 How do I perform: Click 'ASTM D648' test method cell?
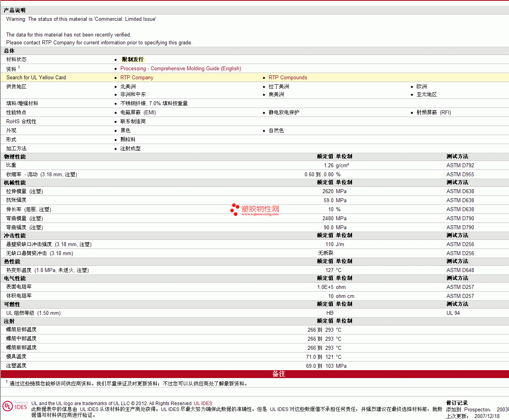coord(460,270)
